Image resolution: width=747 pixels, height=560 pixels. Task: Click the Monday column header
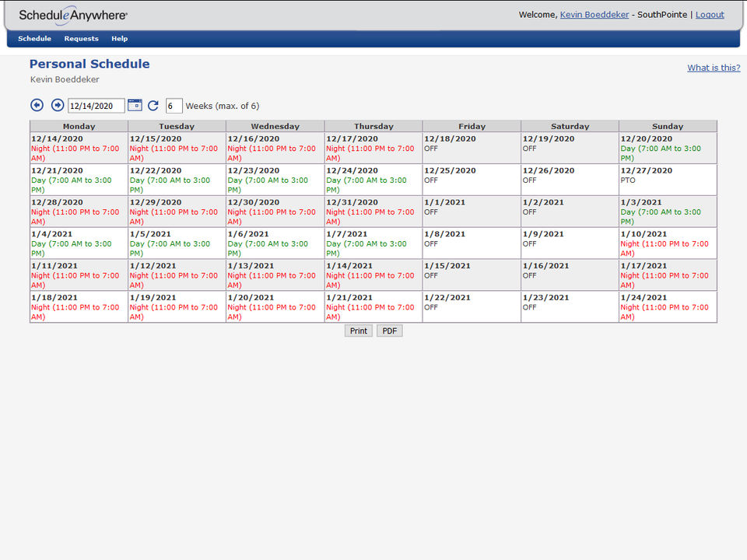coord(79,126)
